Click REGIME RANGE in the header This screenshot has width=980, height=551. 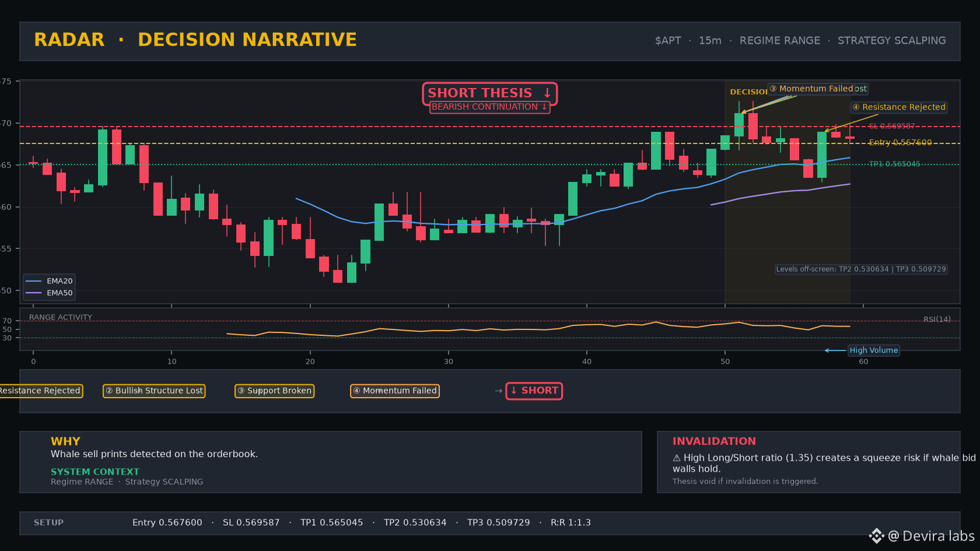point(780,41)
